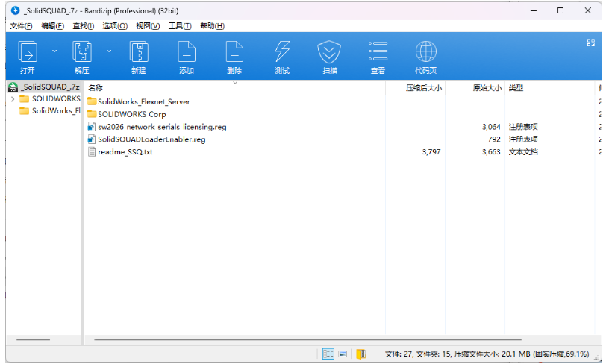The width and height of the screenshot is (603, 364).
Task: Minimize the Bandizip window
Action: tap(534, 10)
